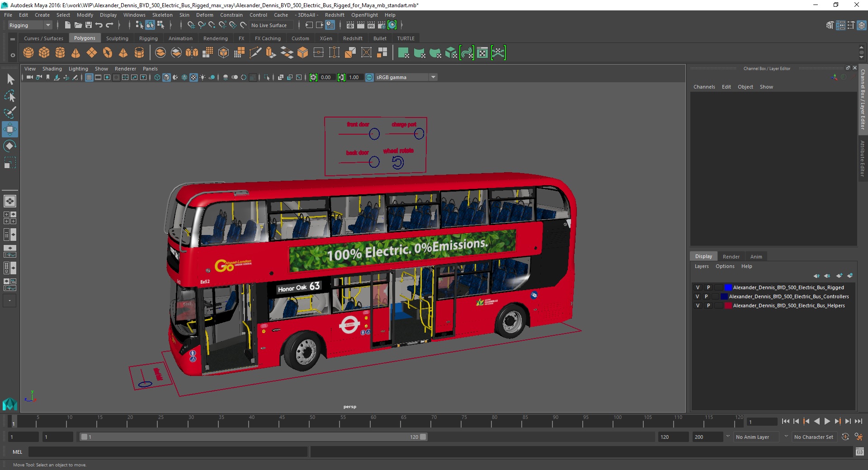Create a polygon plane from the shelf
868x470 pixels.
(92, 53)
